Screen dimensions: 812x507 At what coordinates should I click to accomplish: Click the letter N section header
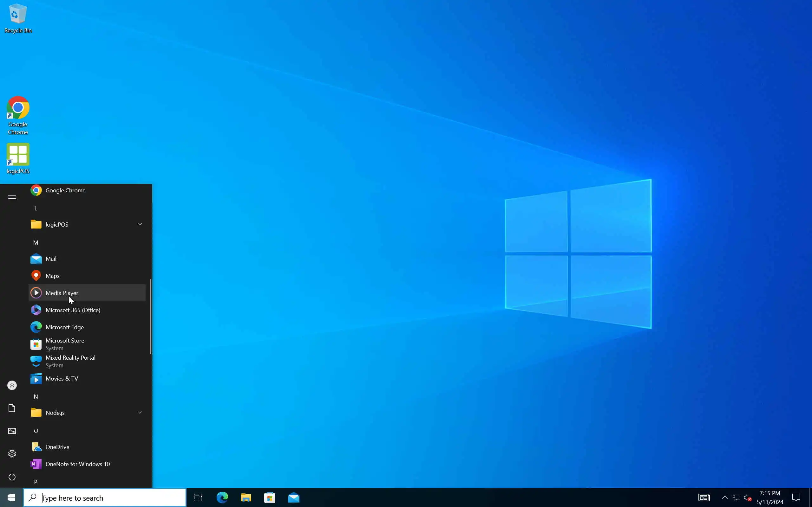click(36, 396)
